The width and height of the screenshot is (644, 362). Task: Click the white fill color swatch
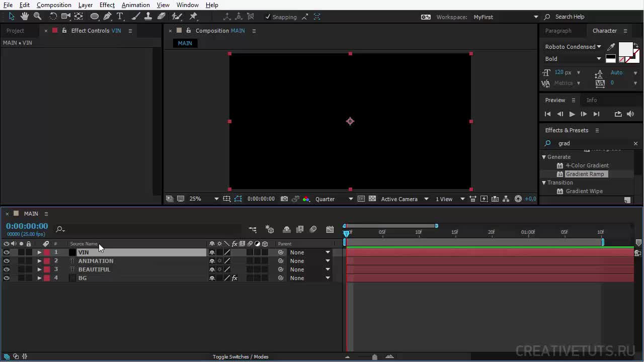pyautogui.click(x=625, y=49)
